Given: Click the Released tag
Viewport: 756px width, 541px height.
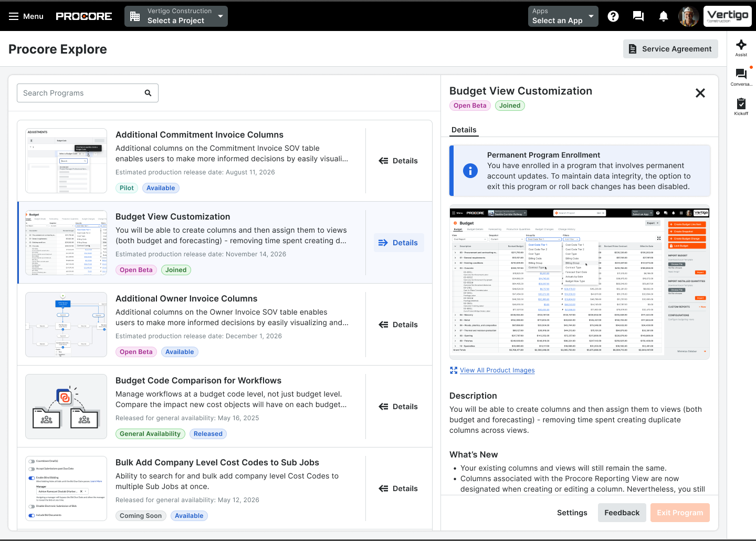Looking at the screenshot, I should pyautogui.click(x=208, y=434).
